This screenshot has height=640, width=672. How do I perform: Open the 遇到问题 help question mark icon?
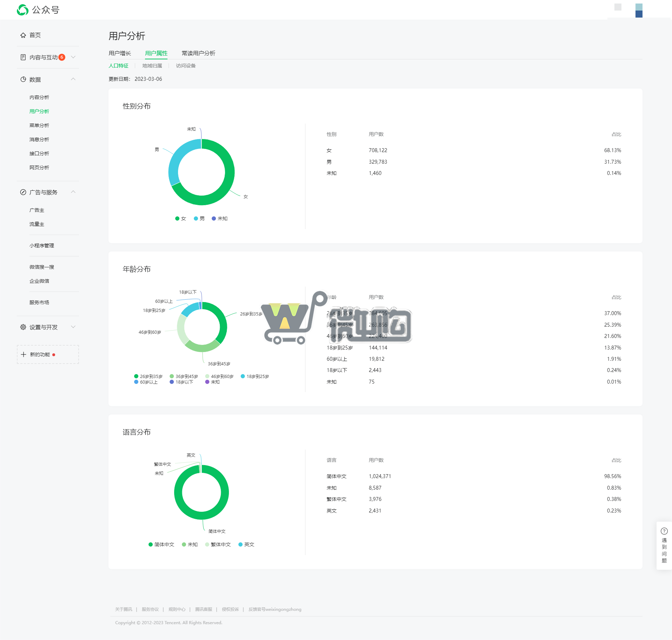click(x=664, y=531)
